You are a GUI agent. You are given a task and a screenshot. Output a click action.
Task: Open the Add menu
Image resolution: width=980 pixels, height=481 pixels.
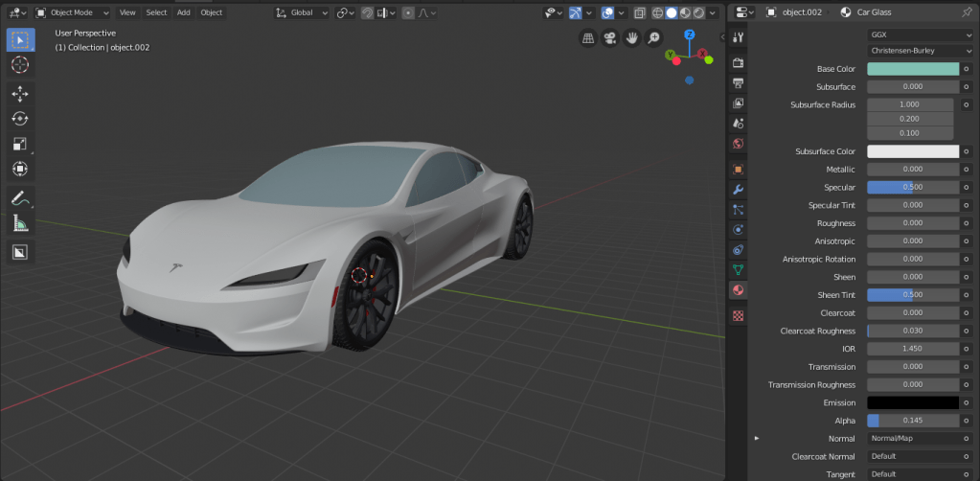point(183,12)
